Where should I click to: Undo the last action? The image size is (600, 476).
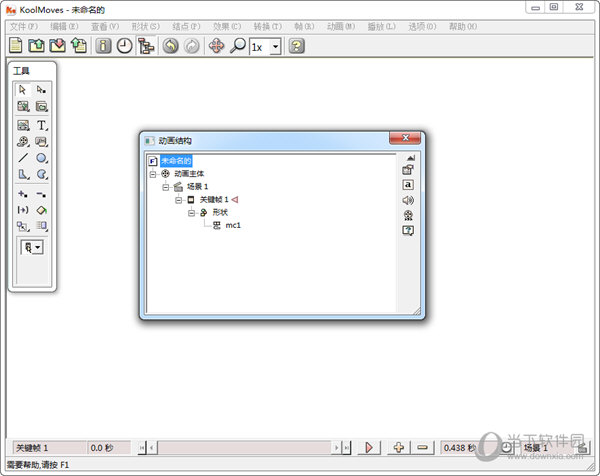(x=171, y=46)
